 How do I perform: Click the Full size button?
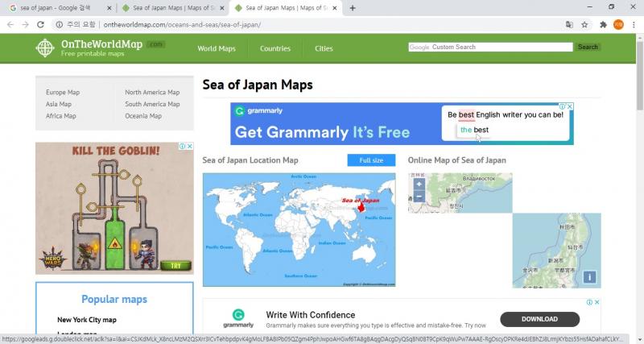(371, 160)
